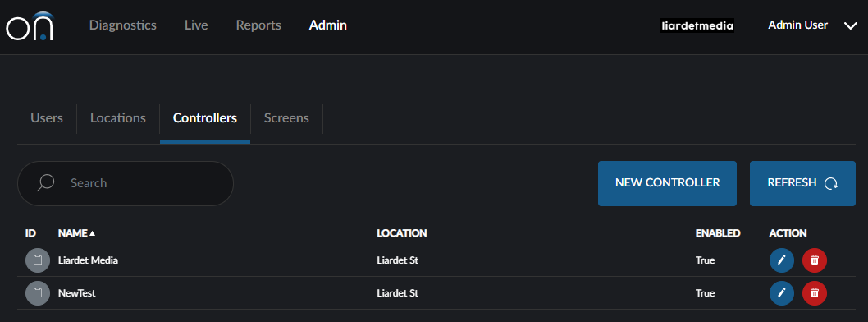Delete the NewTest controller
Screen dimensions: 868x322
[x=815, y=293]
